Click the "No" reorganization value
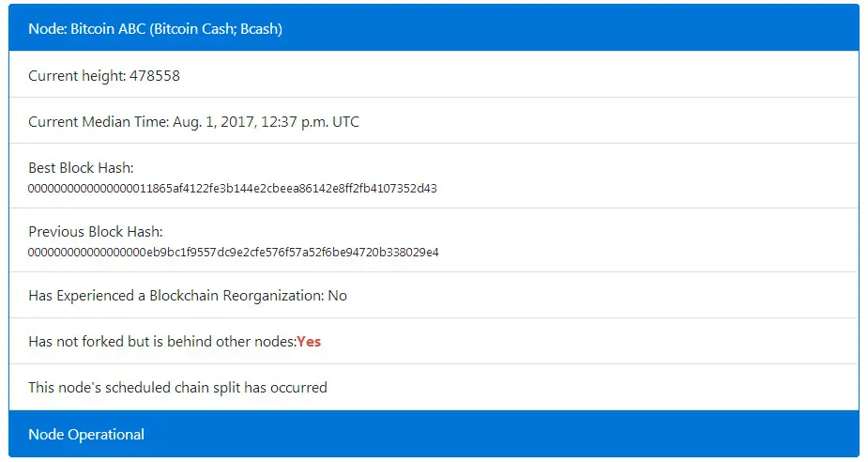This screenshot has width=868, height=462. (337, 295)
